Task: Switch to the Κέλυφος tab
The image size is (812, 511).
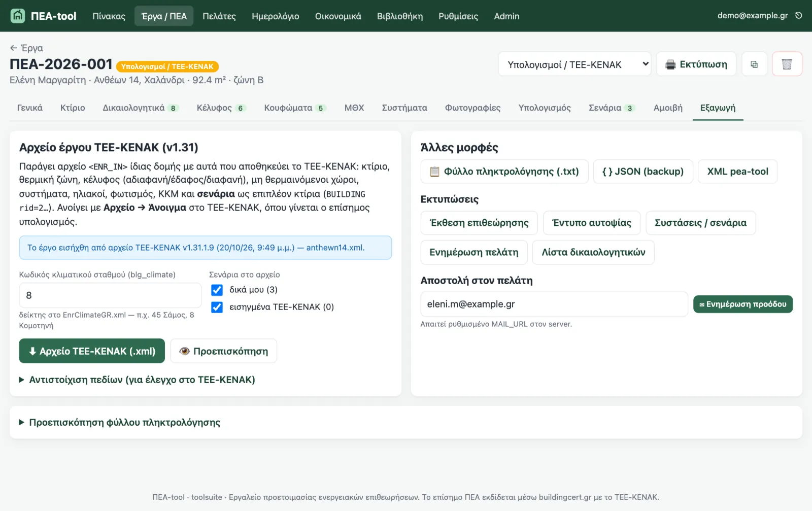Action: tap(221, 108)
